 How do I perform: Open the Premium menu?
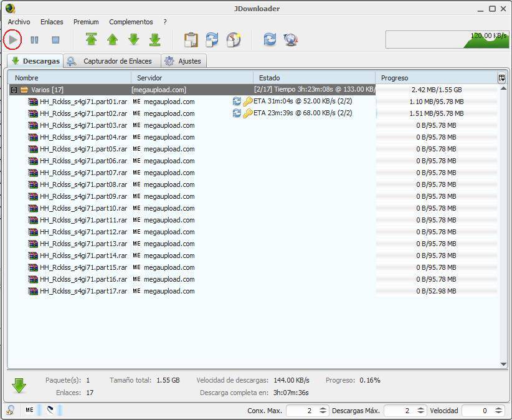point(86,22)
